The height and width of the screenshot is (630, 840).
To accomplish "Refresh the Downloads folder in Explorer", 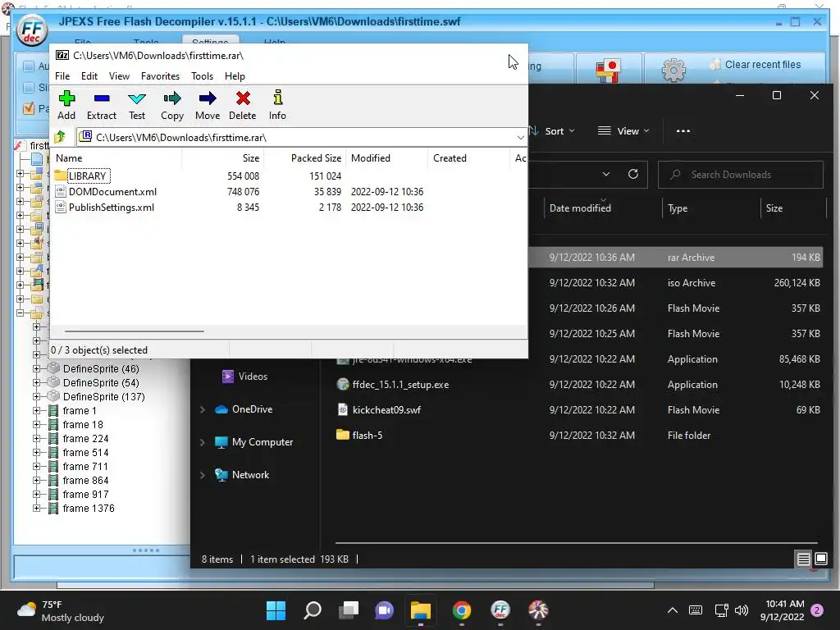I will [x=633, y=174].
